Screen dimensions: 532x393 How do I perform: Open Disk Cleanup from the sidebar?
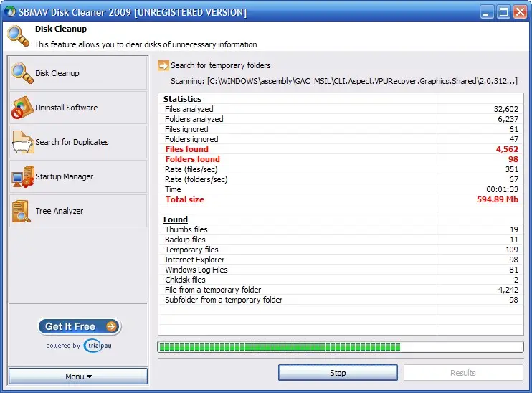[78, 73]
